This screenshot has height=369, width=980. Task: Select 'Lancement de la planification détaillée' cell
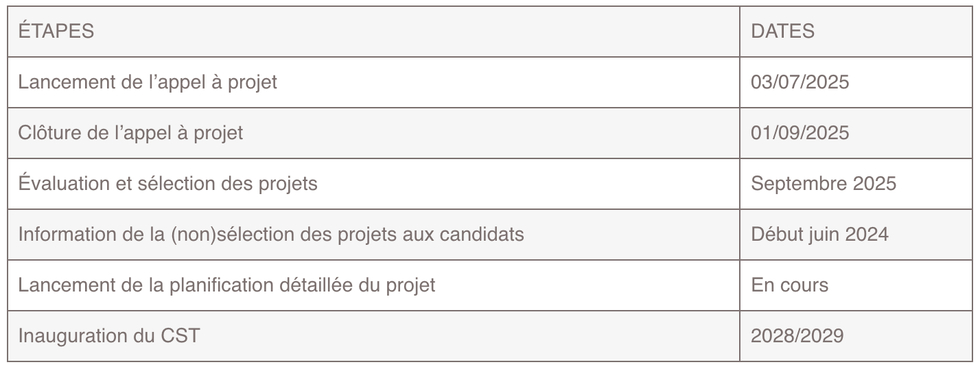226,285
